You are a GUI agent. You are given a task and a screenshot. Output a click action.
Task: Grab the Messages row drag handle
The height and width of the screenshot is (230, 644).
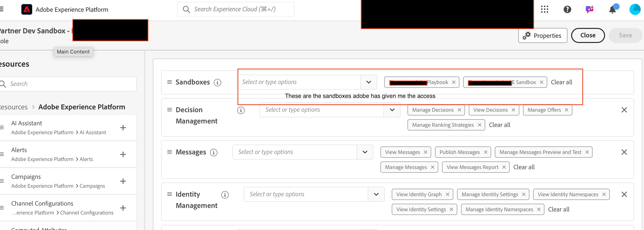[x=170, y=152]
